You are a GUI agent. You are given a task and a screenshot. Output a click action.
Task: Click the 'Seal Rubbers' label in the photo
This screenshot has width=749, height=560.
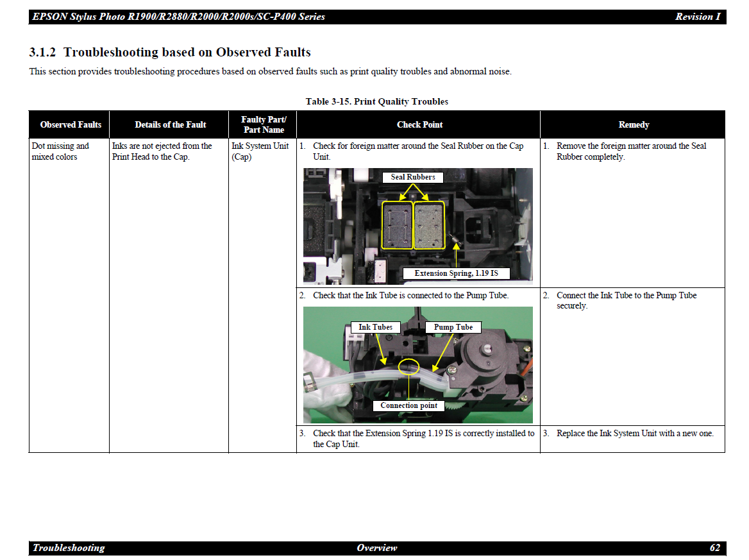(412, 177)
